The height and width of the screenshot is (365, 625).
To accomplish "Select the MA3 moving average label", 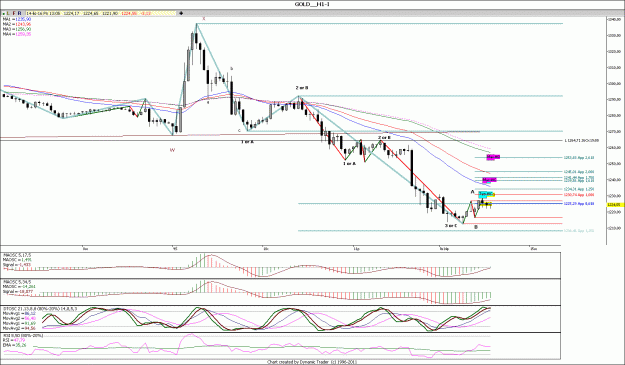I will pos(17,29).
